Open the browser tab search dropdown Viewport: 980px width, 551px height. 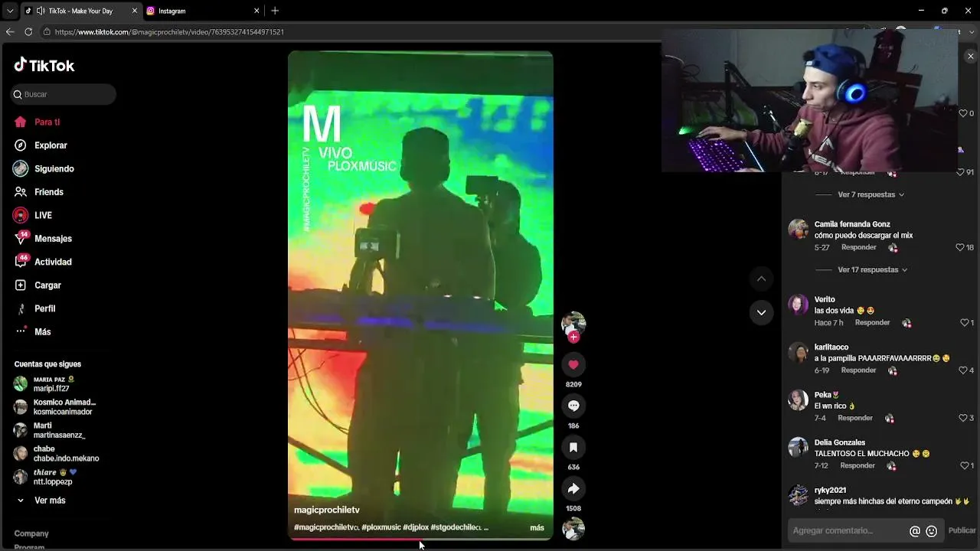pyautogui.click(x=10, y=11)
